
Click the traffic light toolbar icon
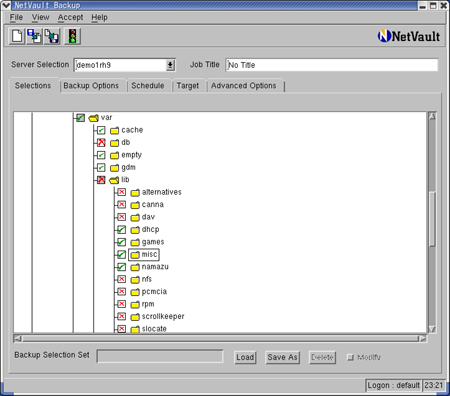click(x=72, y=36)
